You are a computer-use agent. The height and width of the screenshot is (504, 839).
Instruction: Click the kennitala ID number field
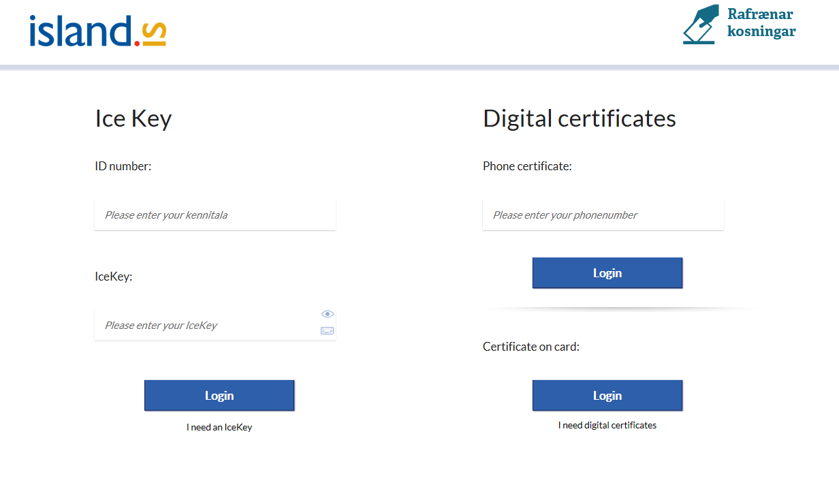click(x=215, y=215)
